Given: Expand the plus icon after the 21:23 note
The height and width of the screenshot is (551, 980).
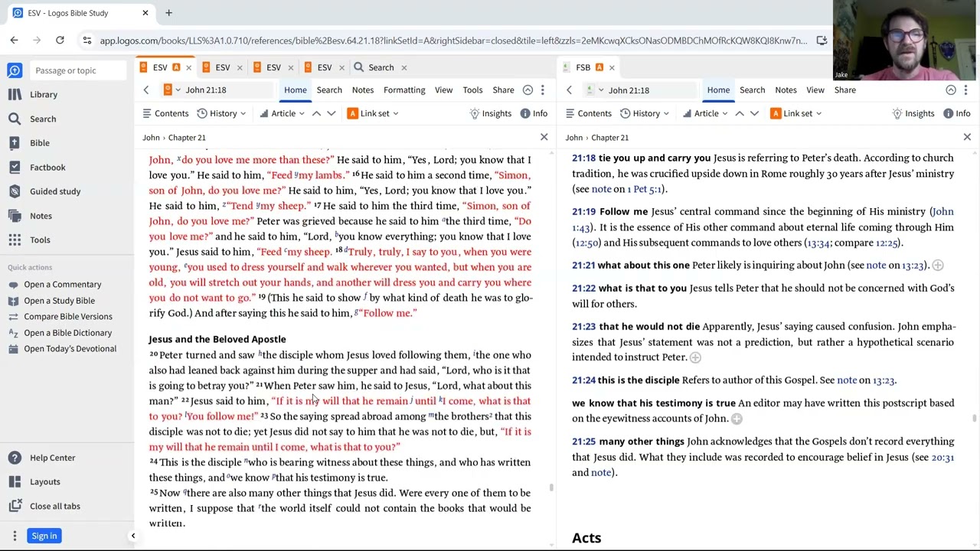Looking at the screenshot, I should (x=695, y=357).
